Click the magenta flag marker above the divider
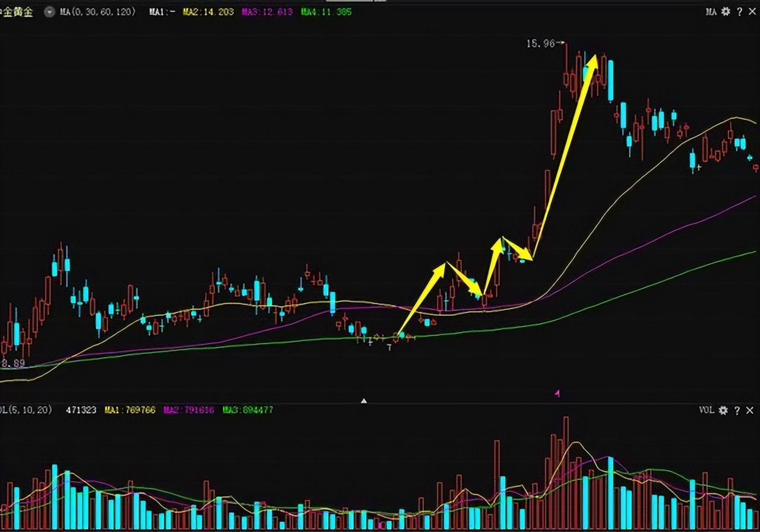This screenshot has width=760, height=532. (557, 393)
